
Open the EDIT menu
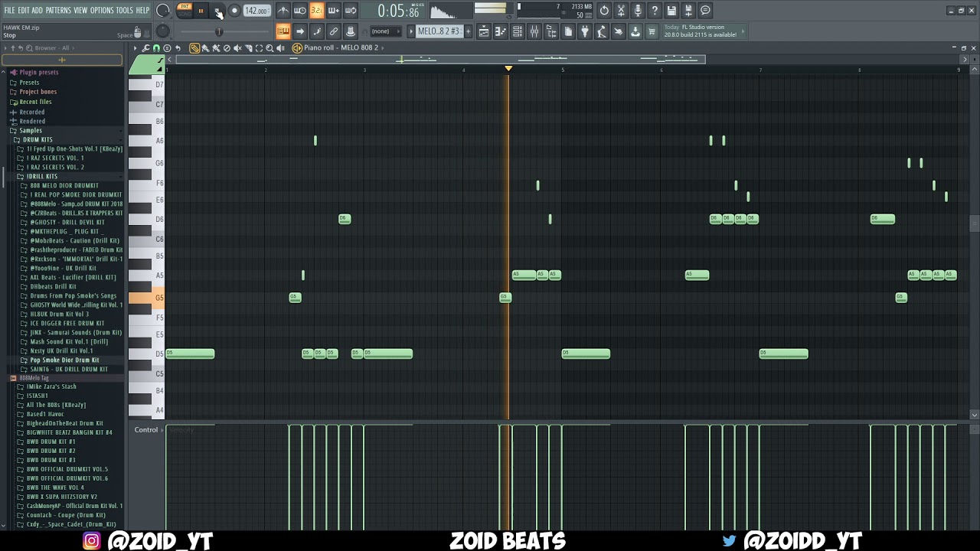coord(24,10)
